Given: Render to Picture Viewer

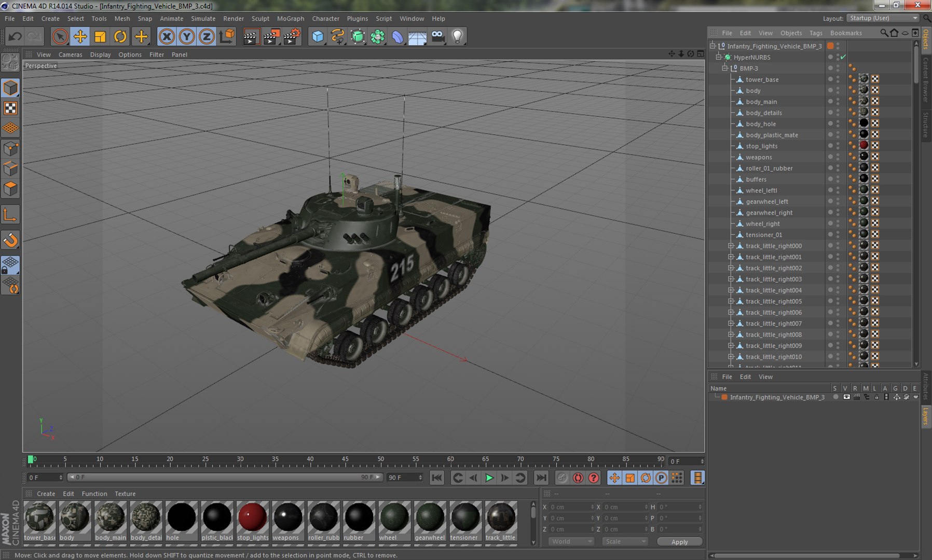Looking at the screenshot, I should coord(271,36).
